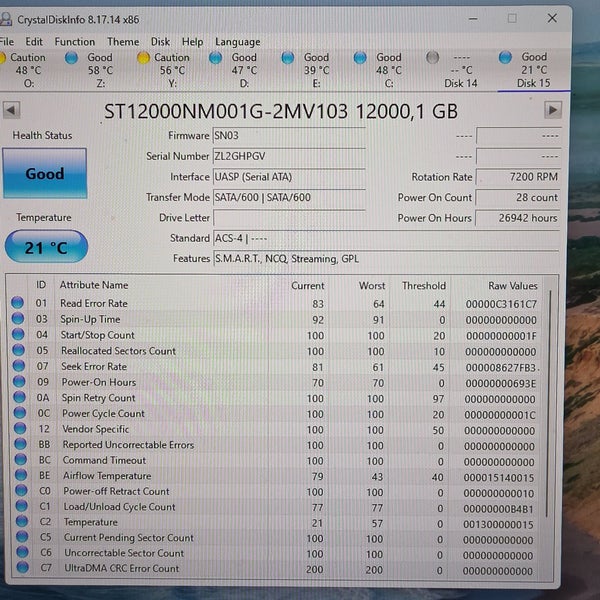This screenshot has width=600, height=600.
Task: Open the Help menu
Action: pos(192,41)
